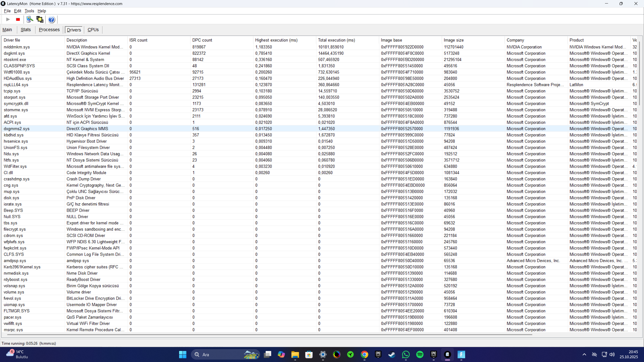Open WhatsApp from the taskbar
Viewport: 644px width, 362px height.
[x=406, y=354]
